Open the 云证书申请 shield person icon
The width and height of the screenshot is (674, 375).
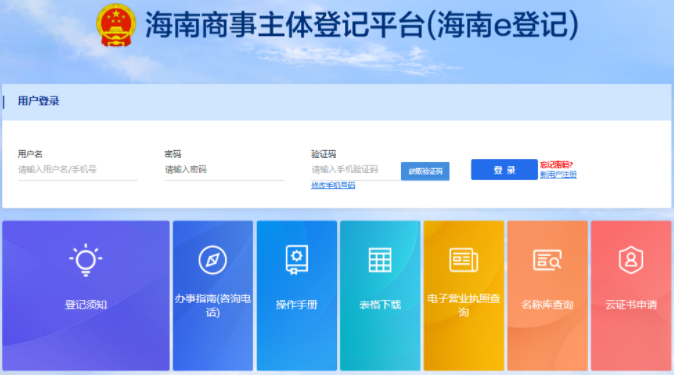pos(631,260)
